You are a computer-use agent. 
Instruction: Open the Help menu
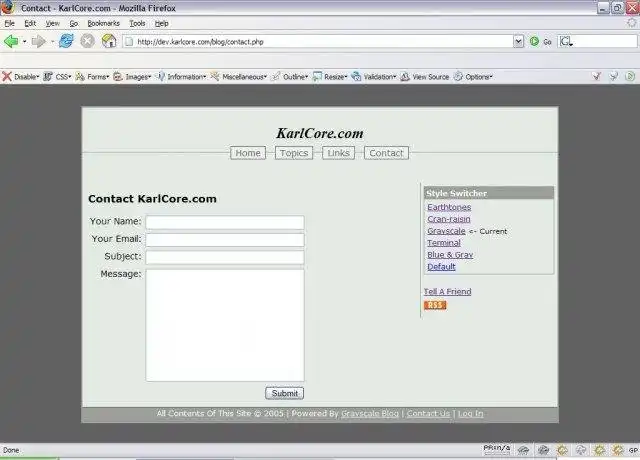coord(162,23)
